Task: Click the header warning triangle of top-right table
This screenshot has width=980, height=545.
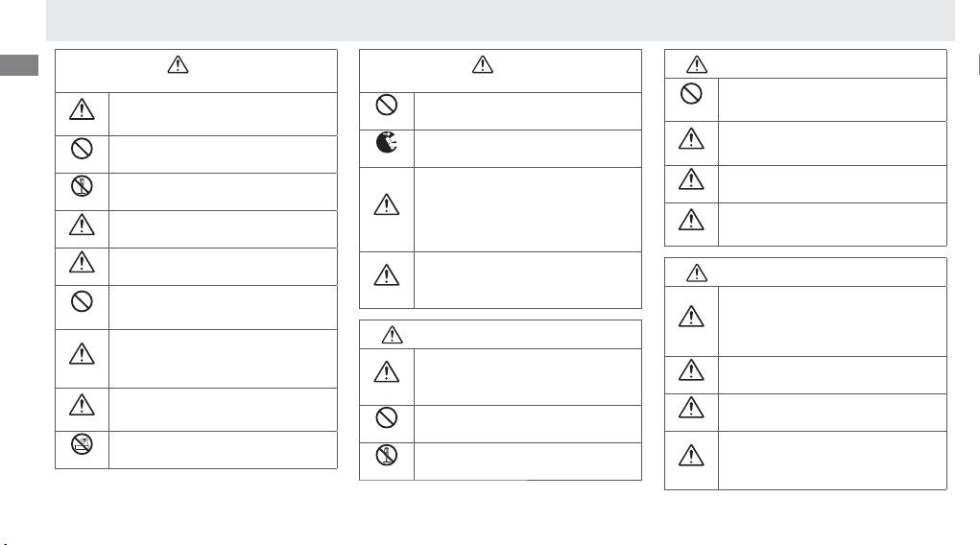Action: [x=698, y=64]
